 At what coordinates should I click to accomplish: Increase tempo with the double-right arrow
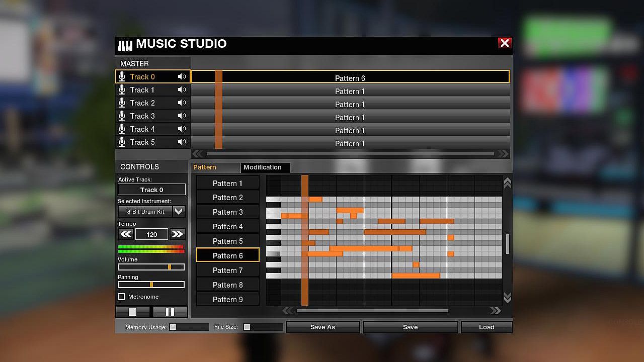(177, 234)
